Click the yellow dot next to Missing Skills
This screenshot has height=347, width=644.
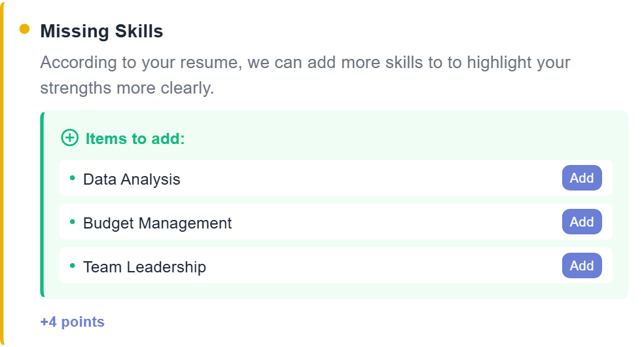pos(25,29)
